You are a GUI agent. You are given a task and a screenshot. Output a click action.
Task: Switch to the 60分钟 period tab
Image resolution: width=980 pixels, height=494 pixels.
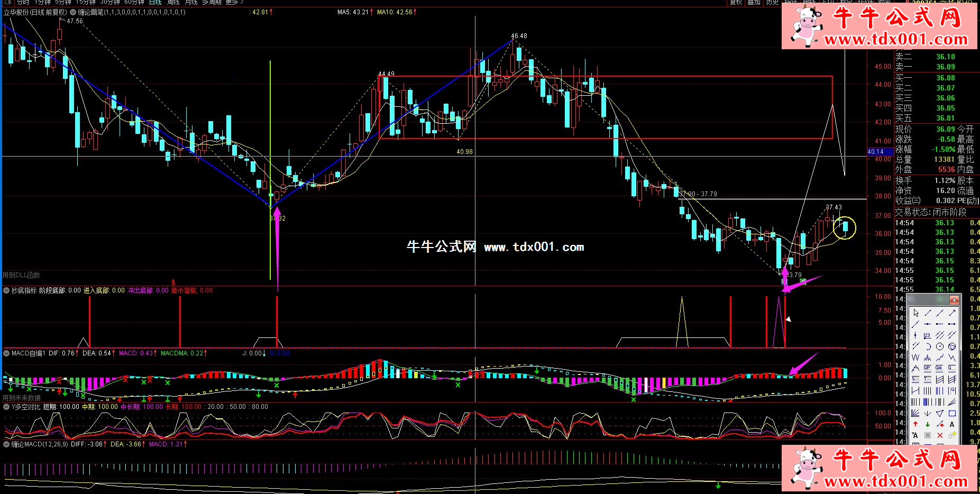(134, 2)
